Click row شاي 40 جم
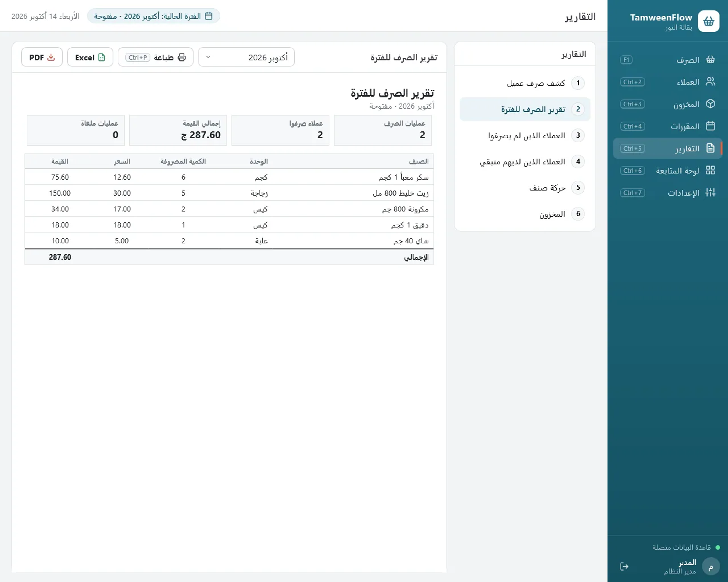 [229, 241]
